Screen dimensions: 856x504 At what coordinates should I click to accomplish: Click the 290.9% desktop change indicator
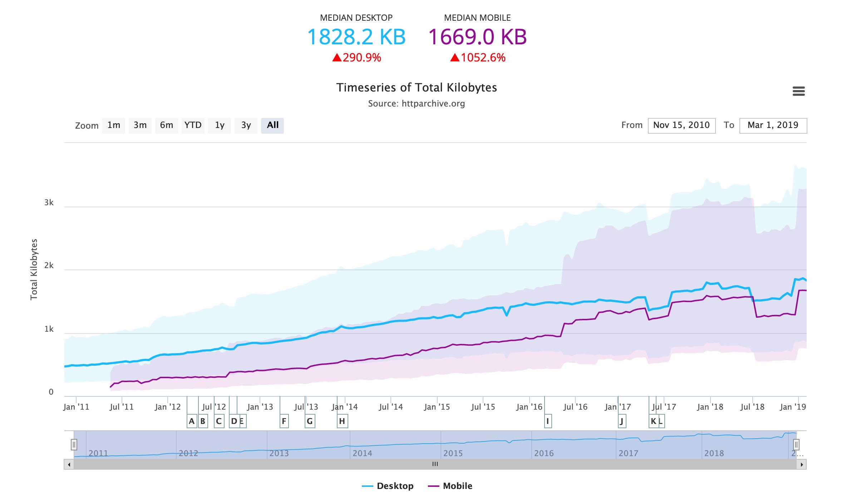point(356,58)
